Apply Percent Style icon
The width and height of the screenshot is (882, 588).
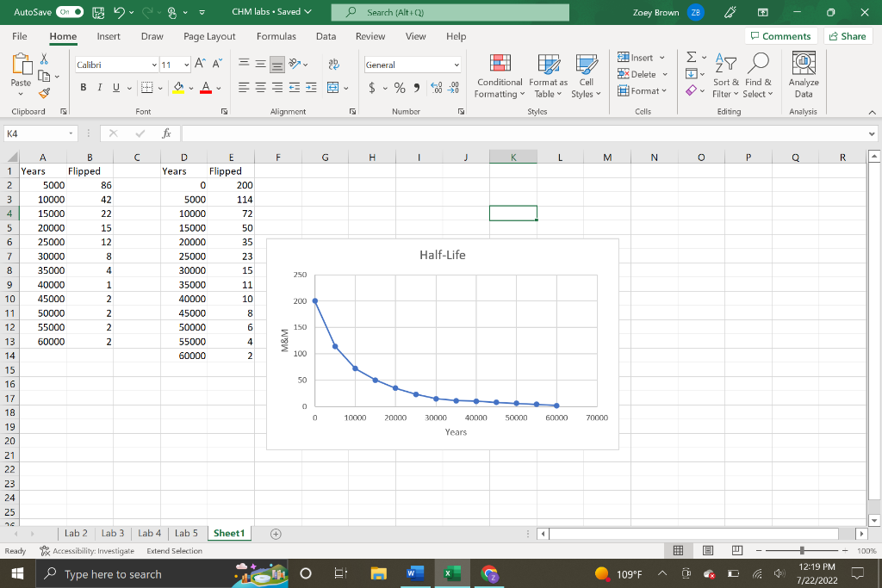point(400,88)
